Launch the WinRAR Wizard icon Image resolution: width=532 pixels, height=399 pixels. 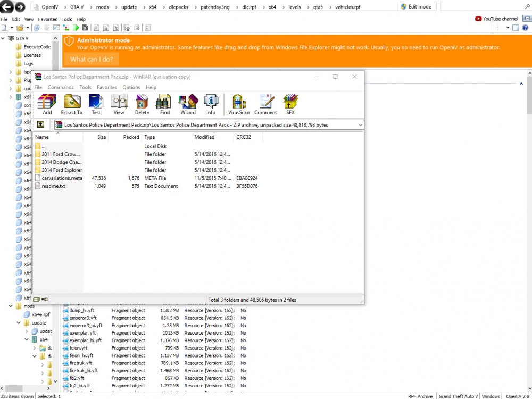(188, 104)
